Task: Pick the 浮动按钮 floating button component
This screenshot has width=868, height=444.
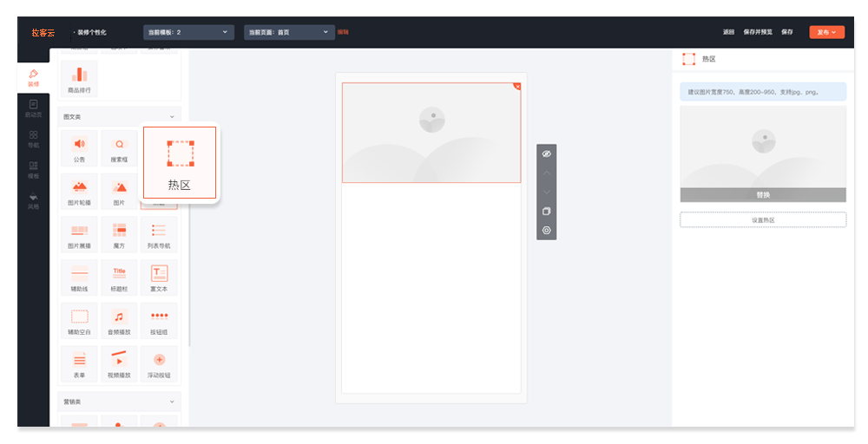Action: [159, 364]
